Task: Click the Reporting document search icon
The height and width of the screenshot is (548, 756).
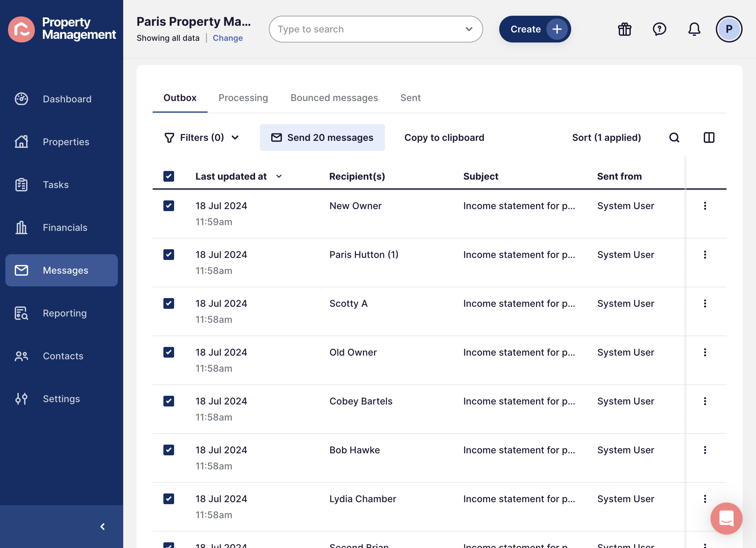Action: [21, 313]
